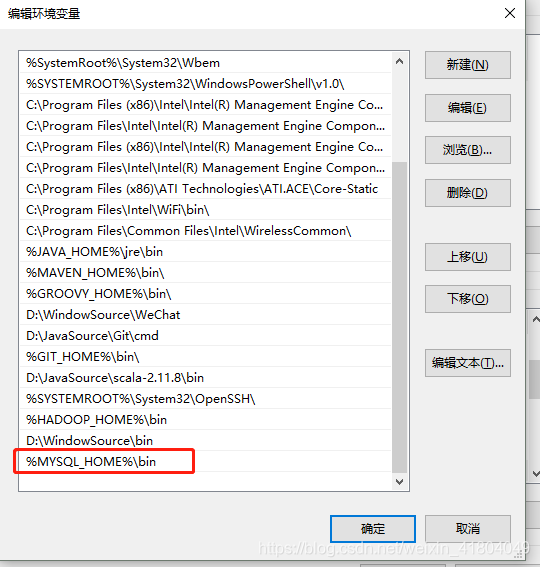Select the %HADOOP_HOME%\bin entry

pyautogui.click(x=205, y=419)
